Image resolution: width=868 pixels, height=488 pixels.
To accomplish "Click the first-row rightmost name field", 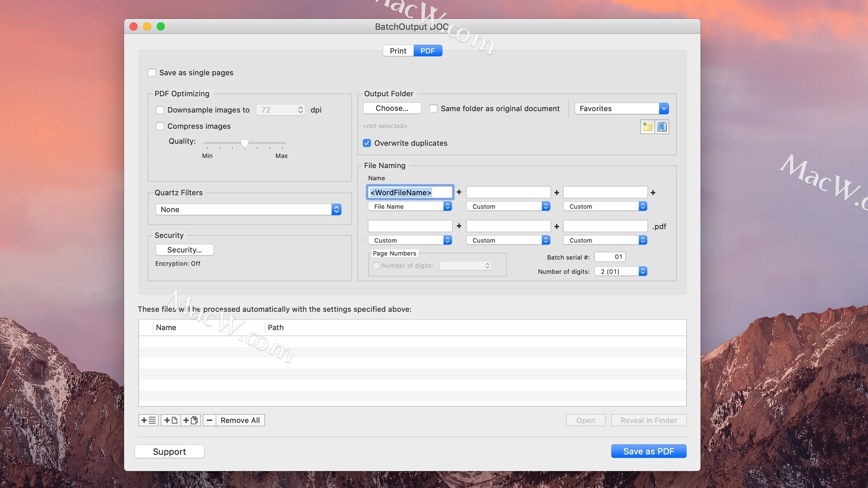I will 605,192.
